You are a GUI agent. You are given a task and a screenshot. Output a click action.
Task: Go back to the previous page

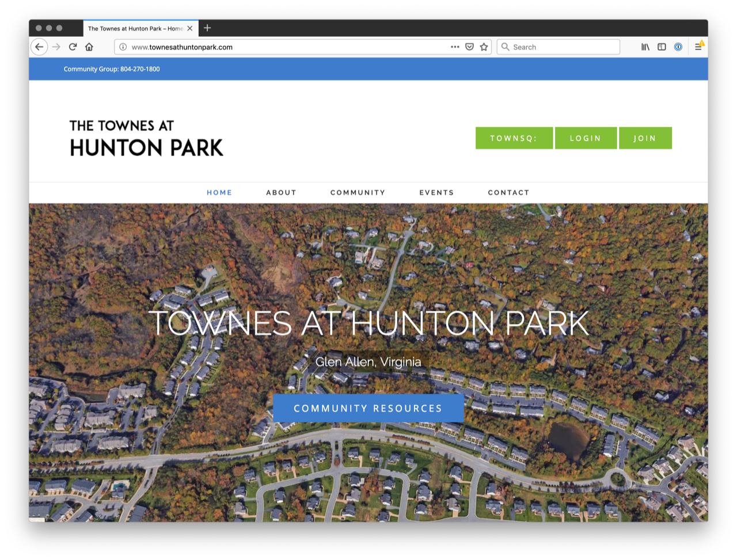(x=39, y=47)
